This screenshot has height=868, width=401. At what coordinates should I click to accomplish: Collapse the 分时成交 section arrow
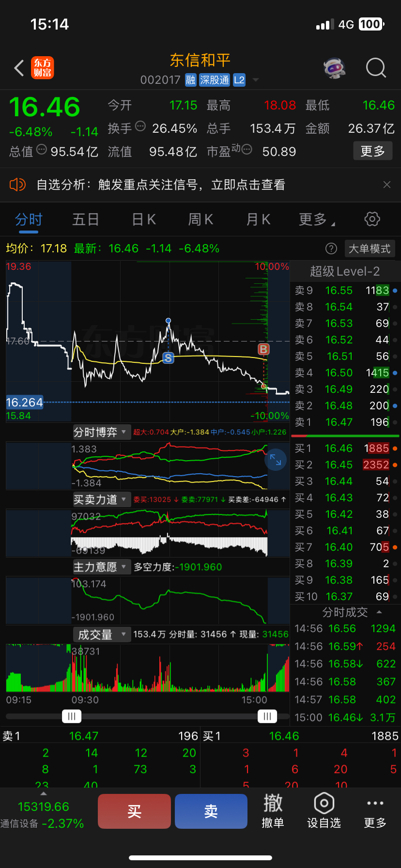(379, 612)
